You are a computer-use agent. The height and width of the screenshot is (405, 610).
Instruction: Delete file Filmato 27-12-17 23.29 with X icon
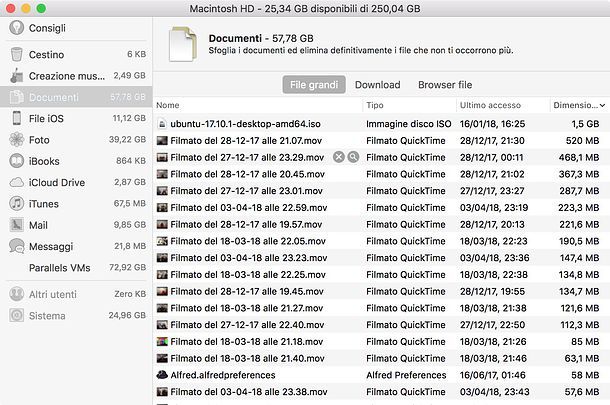click(x=339, y=157)
